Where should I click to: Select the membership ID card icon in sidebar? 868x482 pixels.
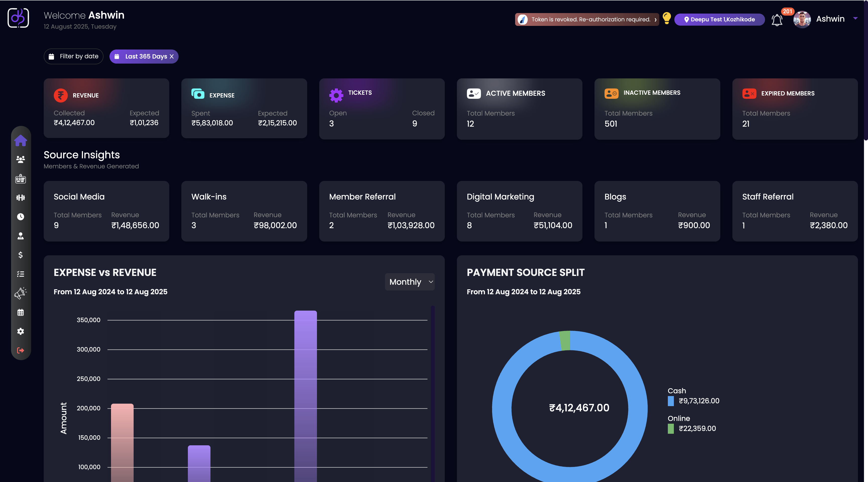[x=21, y=179]
